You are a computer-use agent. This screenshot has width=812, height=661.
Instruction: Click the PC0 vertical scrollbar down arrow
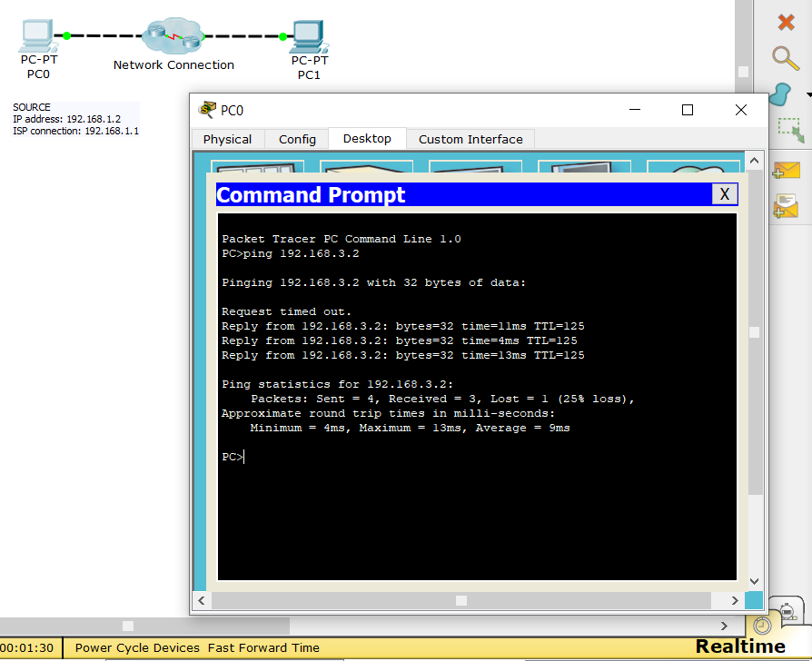(x=754, y=581)
